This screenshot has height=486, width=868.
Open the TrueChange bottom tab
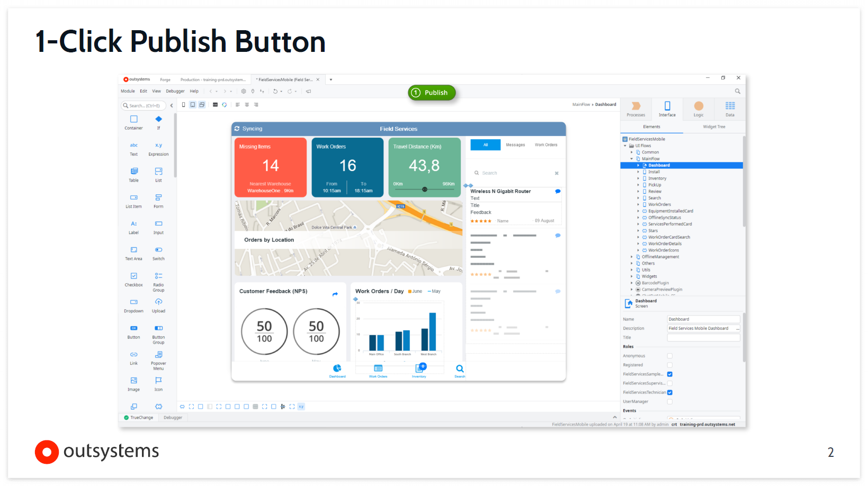point(139,418)
